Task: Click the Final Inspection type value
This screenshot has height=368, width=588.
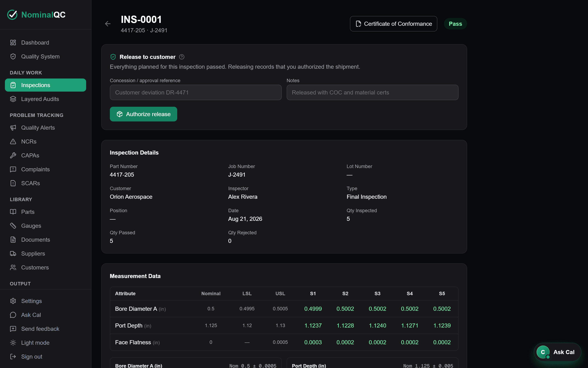Action: click(x=366, y=197)
